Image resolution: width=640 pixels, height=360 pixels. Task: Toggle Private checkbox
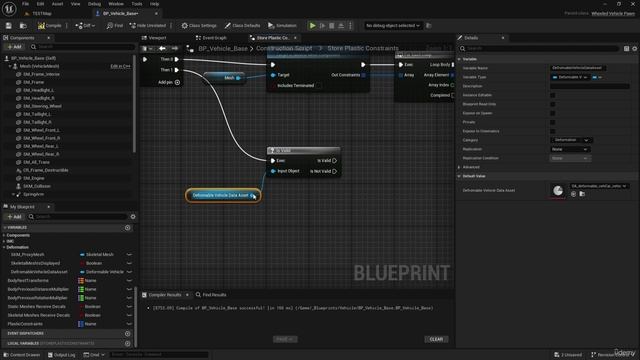point(553,122)
